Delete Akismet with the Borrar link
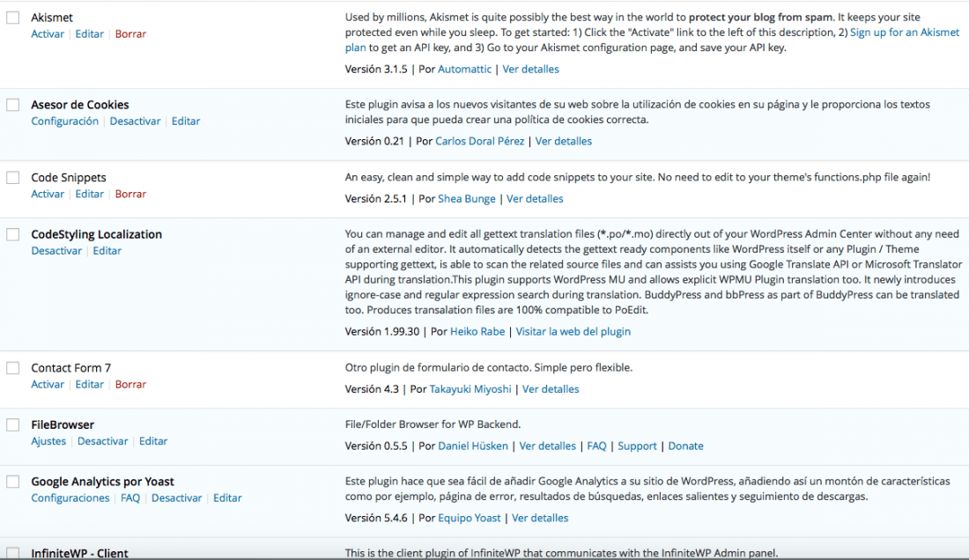 click(130, 34)
